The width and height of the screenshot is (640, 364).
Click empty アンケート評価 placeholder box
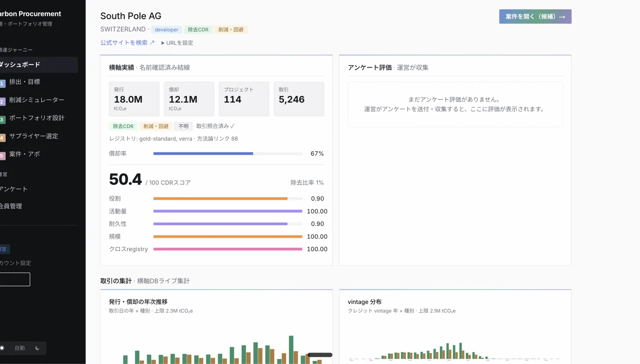[x=455, y=104]
